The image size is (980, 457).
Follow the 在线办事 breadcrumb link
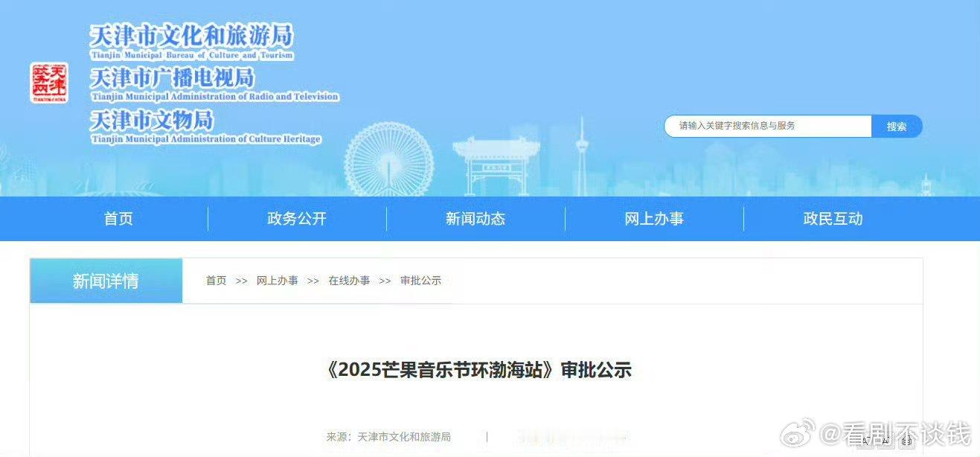(x=349, y=281)
